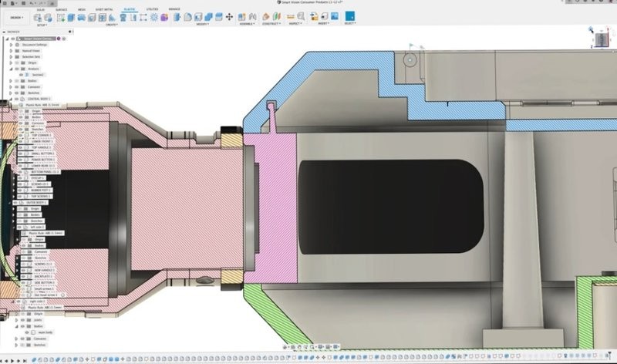Open the Assemble menu in the toolbar
Image resolution: width=617 pixels, height=364 pixels.
247,23
